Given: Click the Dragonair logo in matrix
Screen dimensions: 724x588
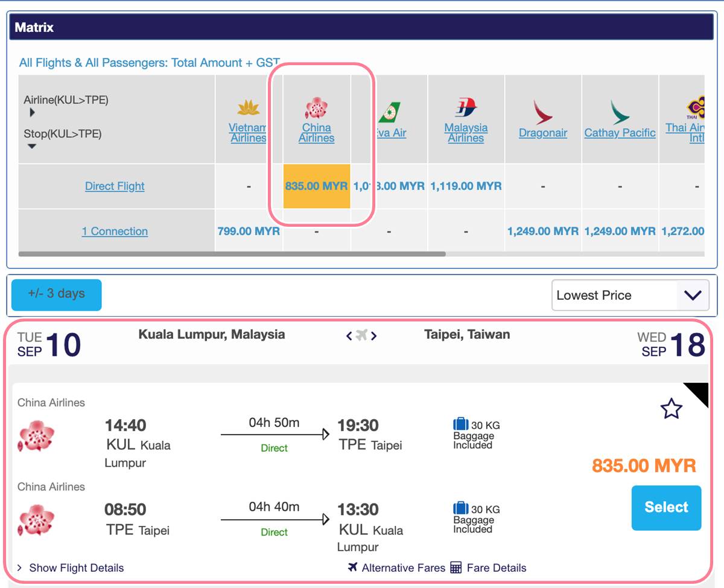Looking at the screenshot, I should [543, 113].
